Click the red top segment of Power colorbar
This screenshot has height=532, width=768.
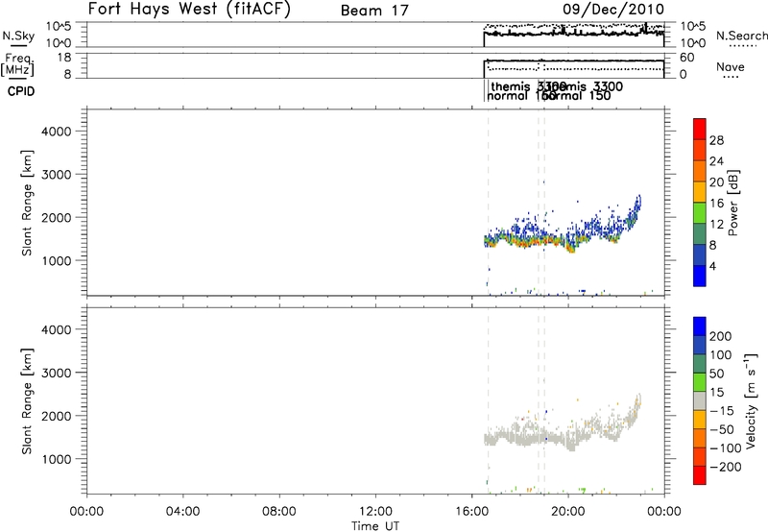click(x=700, y=129)
